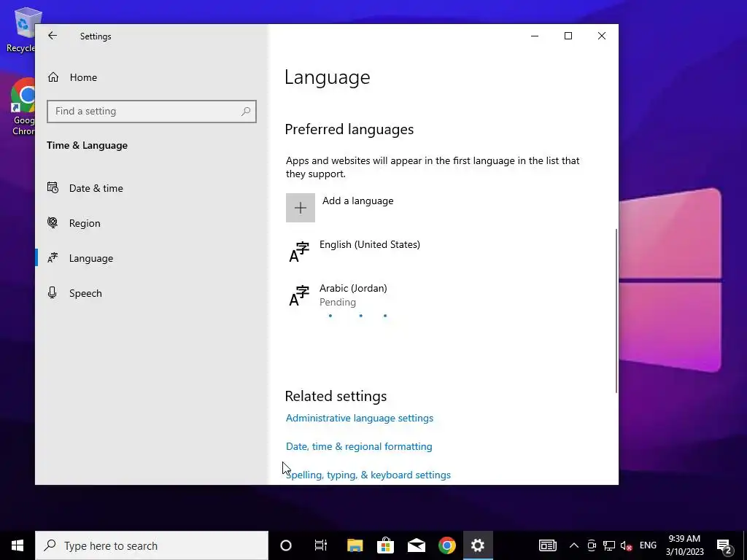Minimize the Settings window
Screen dimensions: 747x560
pyautogui.click(x=535, y=36)
